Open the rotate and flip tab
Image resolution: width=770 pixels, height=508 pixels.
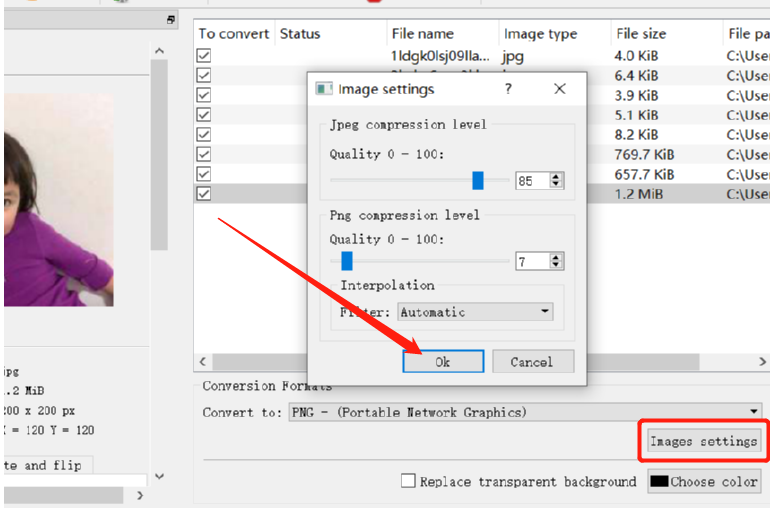[x=48, y=465]
